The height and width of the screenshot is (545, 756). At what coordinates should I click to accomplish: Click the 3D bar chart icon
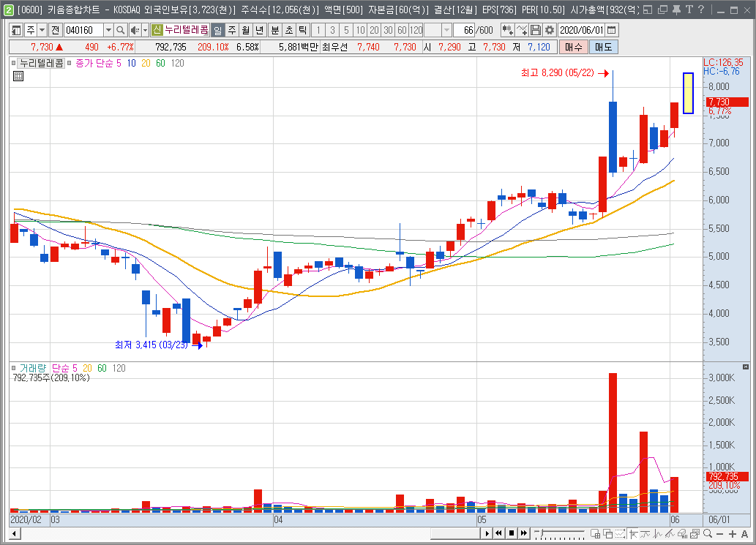[x=682, y=533]
